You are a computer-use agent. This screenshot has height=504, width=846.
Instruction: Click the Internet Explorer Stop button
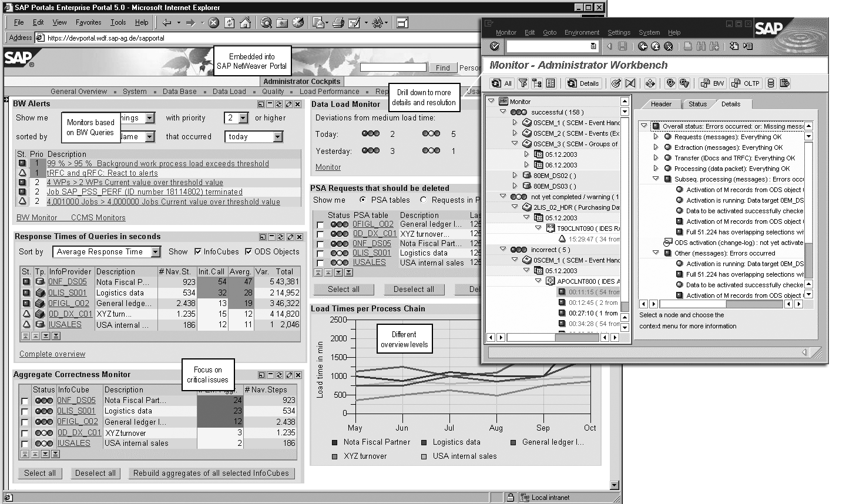pos(213,22)
